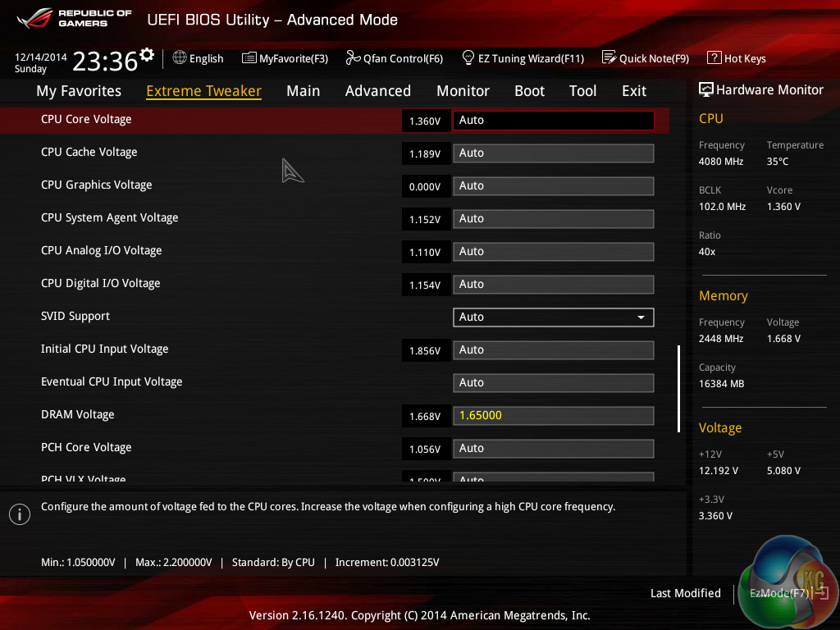The image size is (840, 630).
Task: Switch to the Main tab
Action: 304,91
